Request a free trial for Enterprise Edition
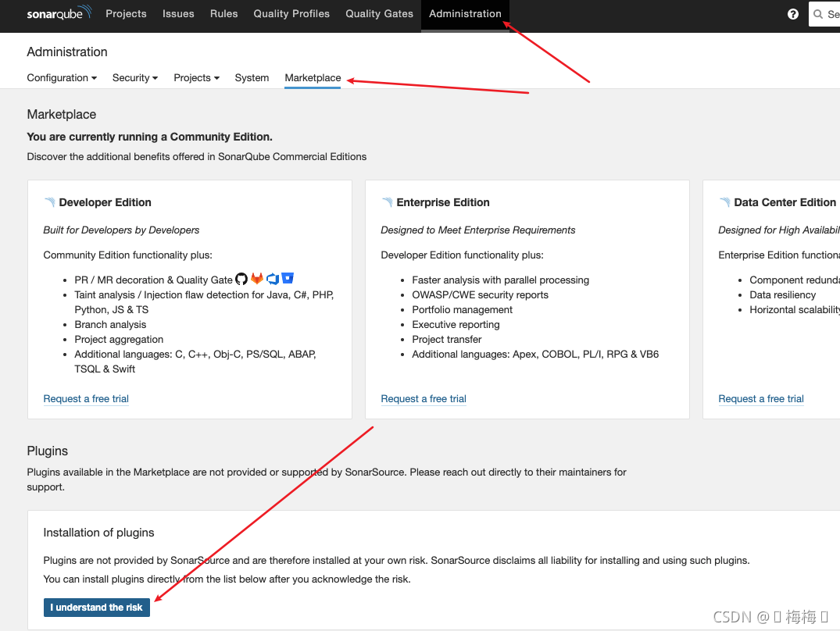Viewport: 840px width, 631px height. (x=424, y=399)
